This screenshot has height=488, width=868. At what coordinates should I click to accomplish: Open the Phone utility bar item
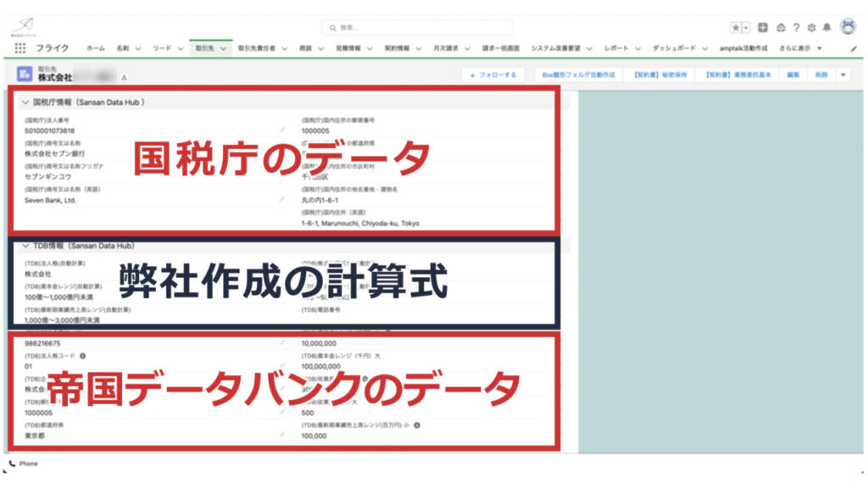click(23, 463)
